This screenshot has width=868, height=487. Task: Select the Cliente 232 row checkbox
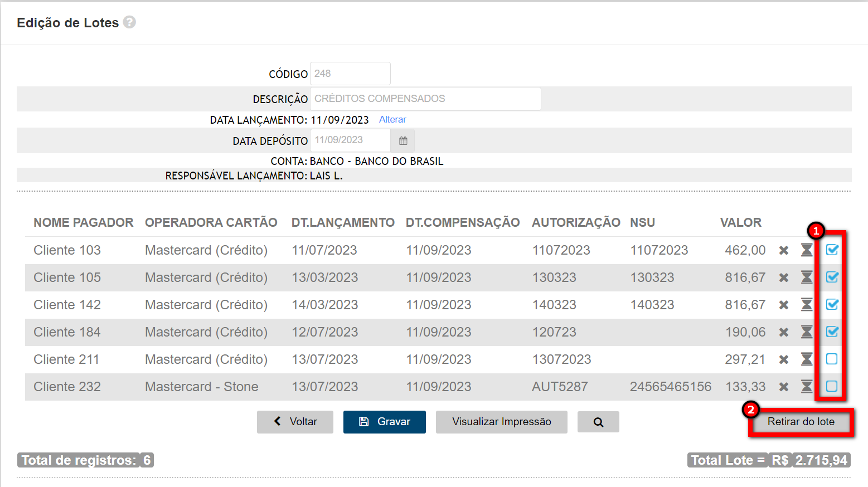coord(832,386)
